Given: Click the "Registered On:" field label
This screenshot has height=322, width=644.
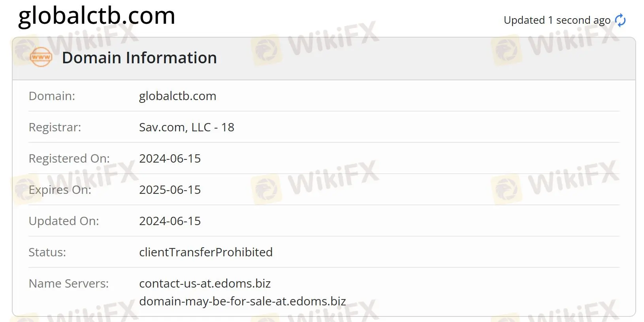Looking at the screenshot, I should [x=69, y=159].
